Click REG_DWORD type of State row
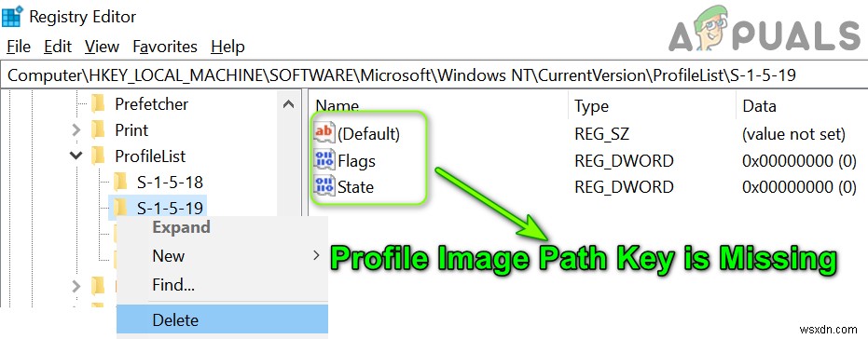 (624, 187)
